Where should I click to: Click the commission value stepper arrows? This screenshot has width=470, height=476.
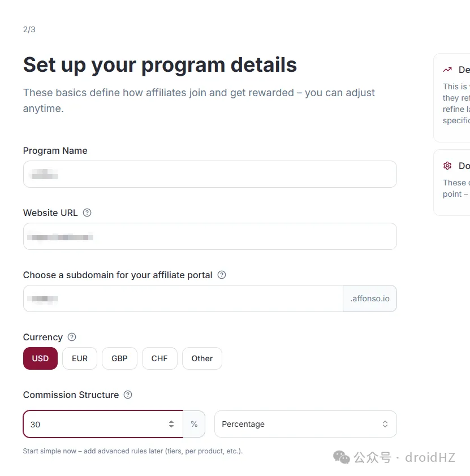pos(171,424)
